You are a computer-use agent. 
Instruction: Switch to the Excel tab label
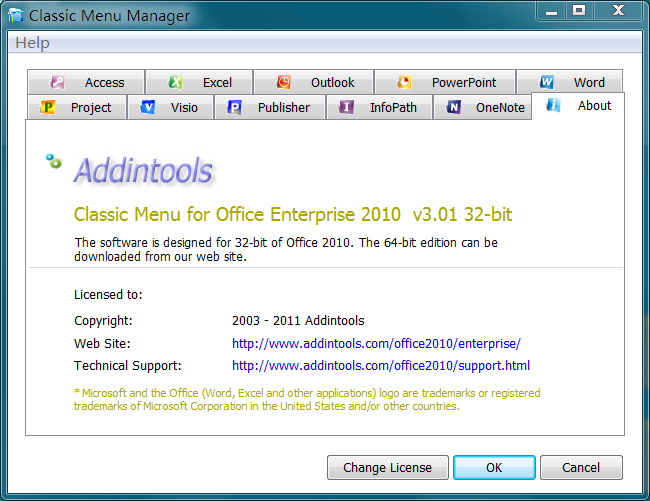(217, 83)
